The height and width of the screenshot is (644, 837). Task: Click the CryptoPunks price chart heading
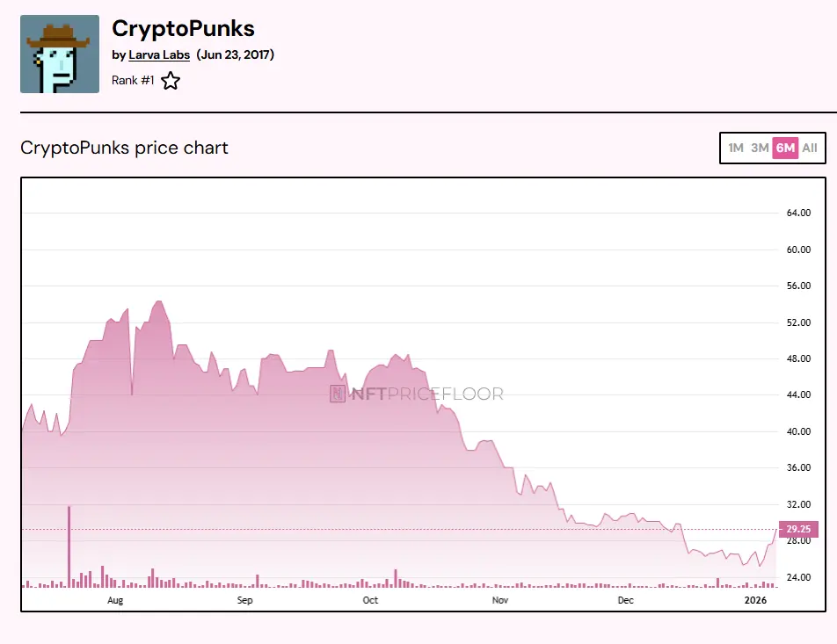122,148
